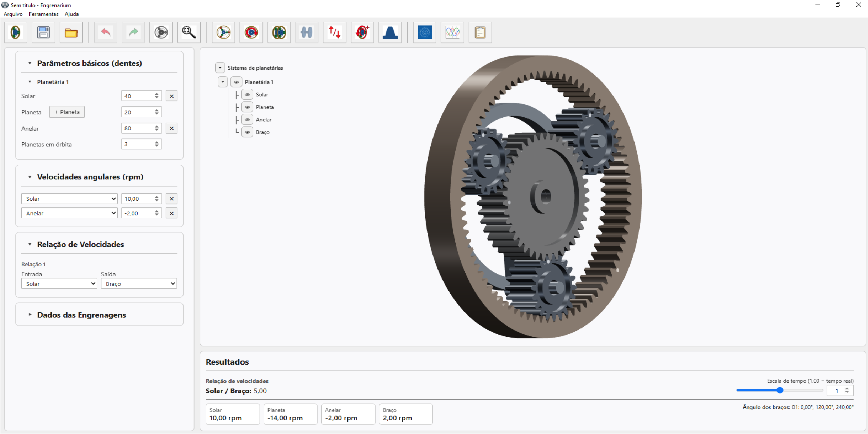
Task: Click the magnifier zoom-fit icon
Action: click(x=189, y=33)
